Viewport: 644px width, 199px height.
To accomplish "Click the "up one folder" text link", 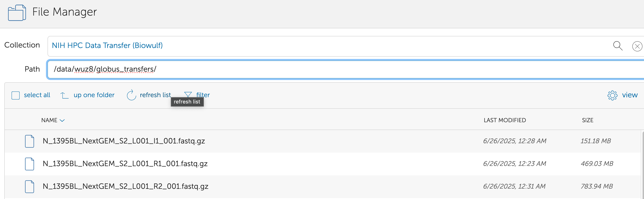I will [x=94, y=95].
